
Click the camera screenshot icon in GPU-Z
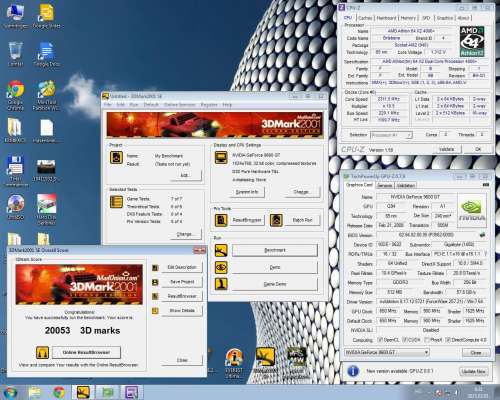(x=486, y=184)
